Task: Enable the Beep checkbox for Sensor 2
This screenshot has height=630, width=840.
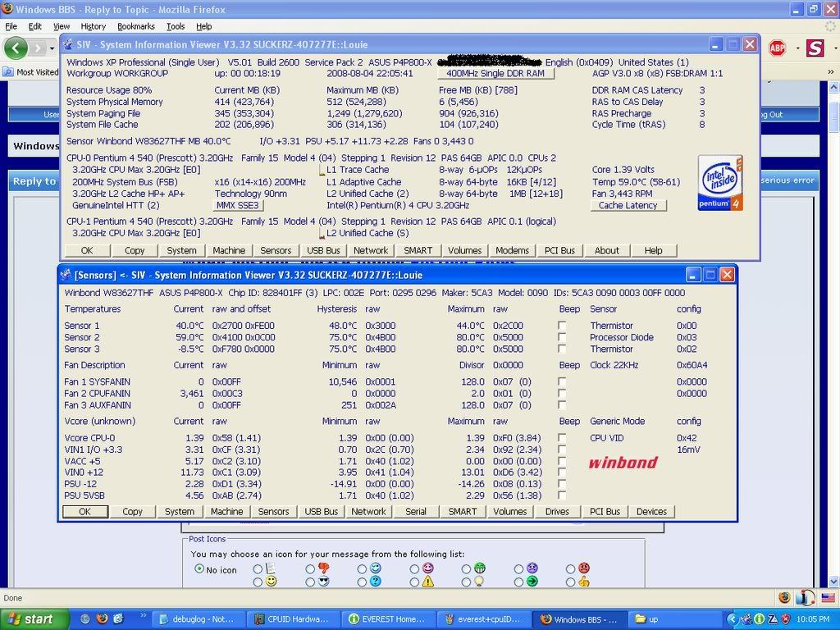Action: [x=561, y=337]
